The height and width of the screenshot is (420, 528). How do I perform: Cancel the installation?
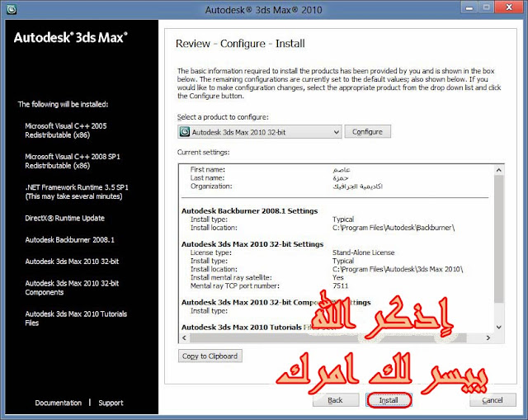coord(493,400)
